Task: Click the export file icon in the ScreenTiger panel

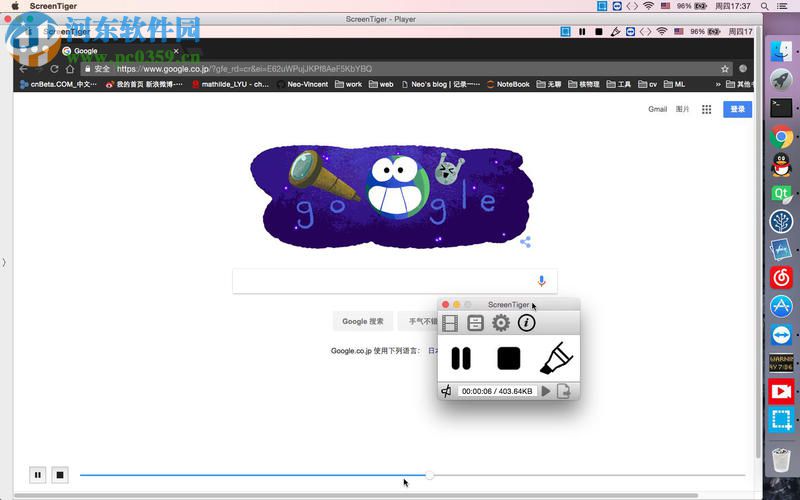Action: 564,391
